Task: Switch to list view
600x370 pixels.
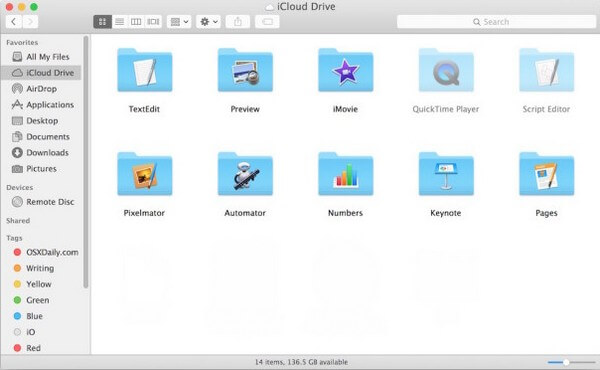Action: (119, 22)
